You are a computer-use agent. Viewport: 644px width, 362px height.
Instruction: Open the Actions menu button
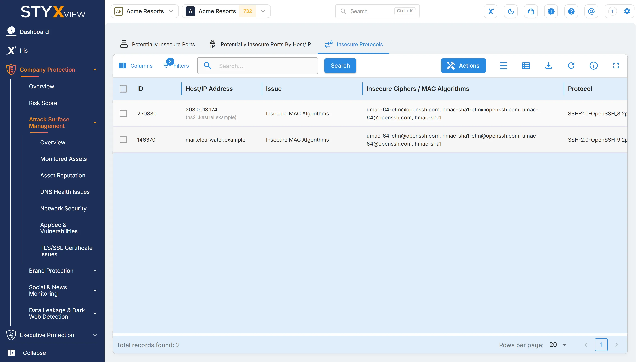click(463, 66)
